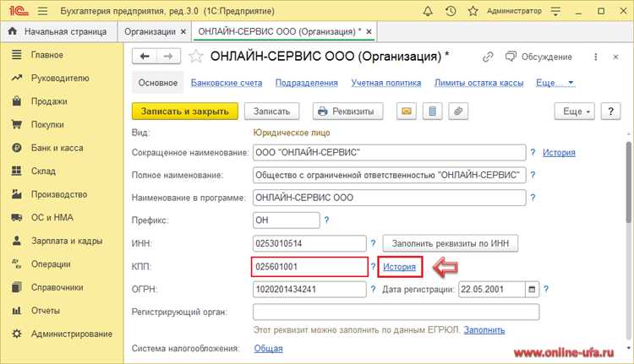Viewport: 634px width, 364px height.
Task: Open the Склад section
Action: pos(43,171)
